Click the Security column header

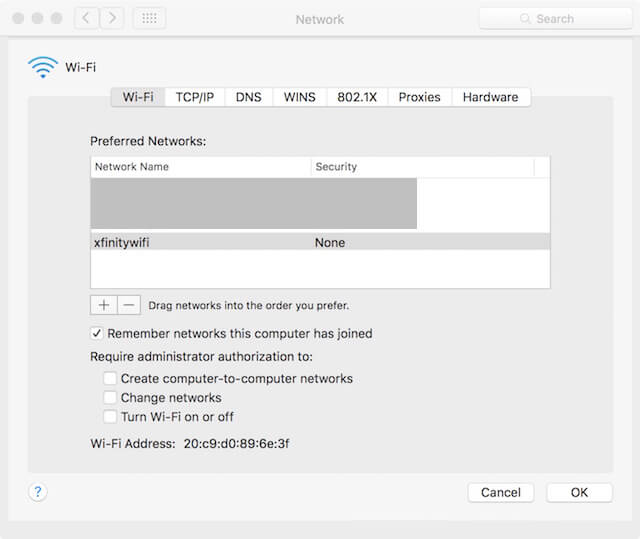(x=423, y=166)
